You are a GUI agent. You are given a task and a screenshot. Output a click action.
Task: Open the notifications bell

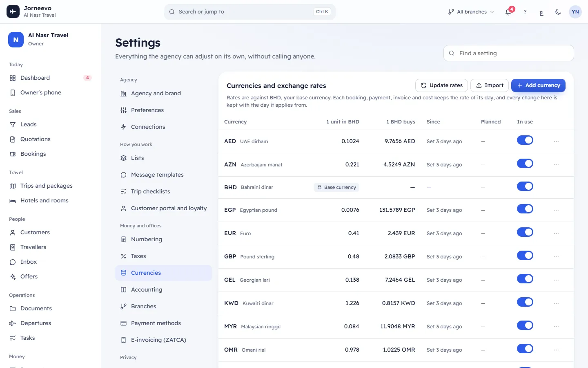[508, 12]
